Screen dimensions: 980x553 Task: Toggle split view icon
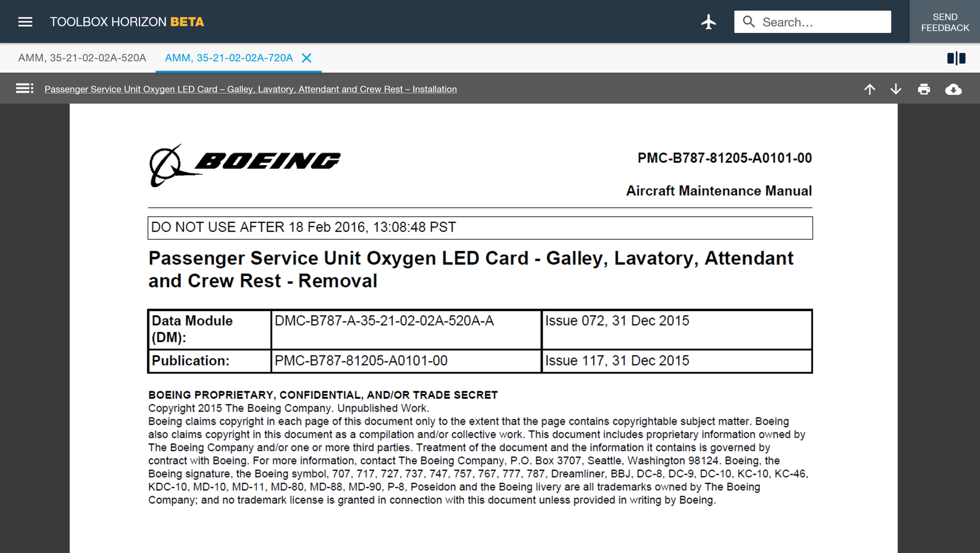point(956,58)
